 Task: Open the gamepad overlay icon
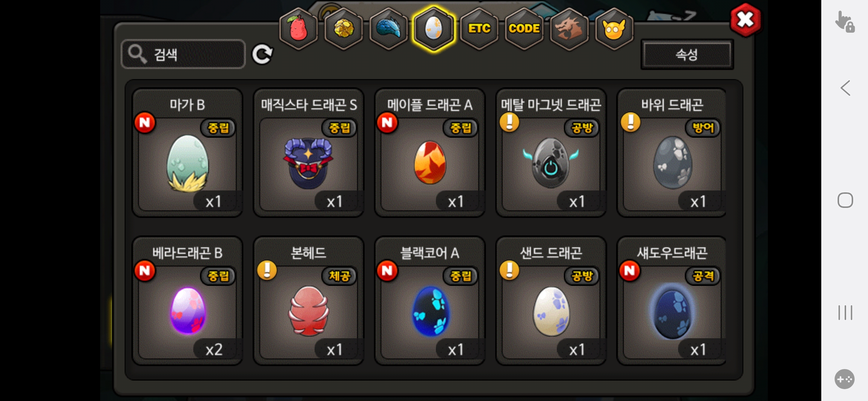(845, 379)
